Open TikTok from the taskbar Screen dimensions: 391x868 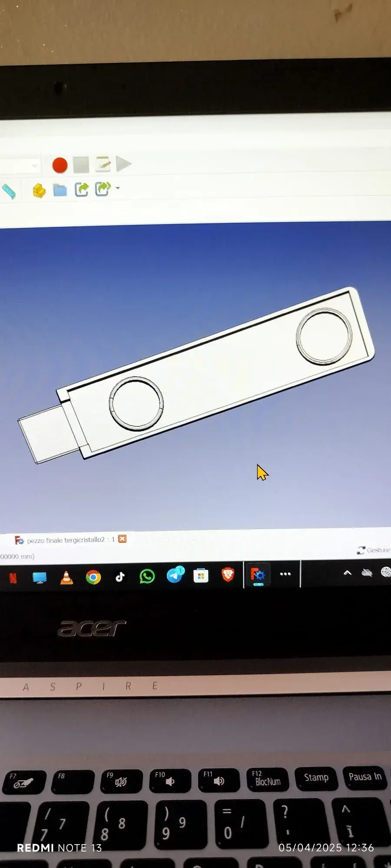[120, 577]
